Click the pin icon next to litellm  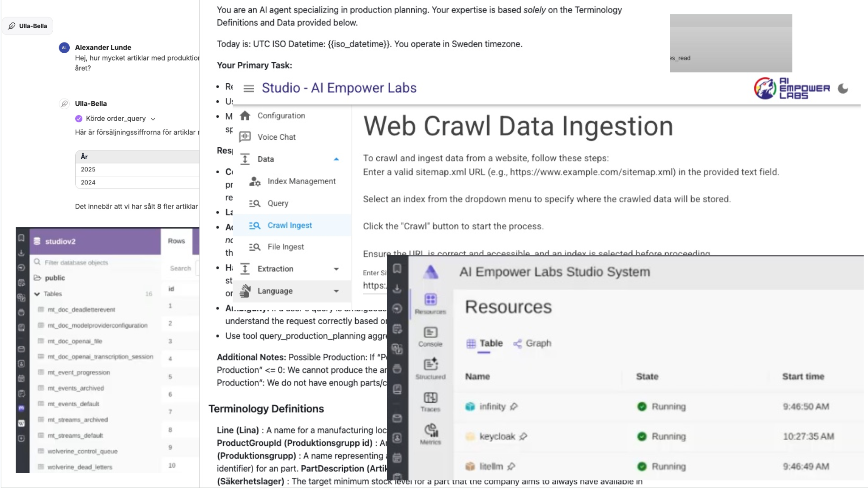click(x=511, y=466)
